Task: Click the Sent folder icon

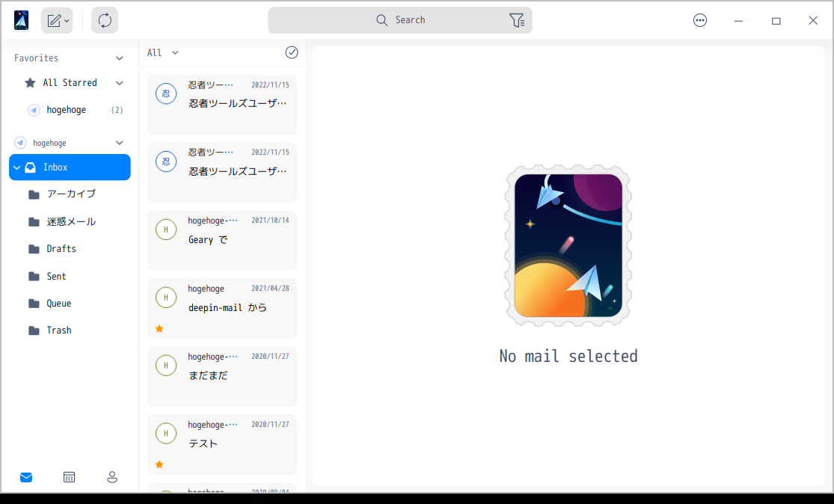Action: click(x=34, y=277)
